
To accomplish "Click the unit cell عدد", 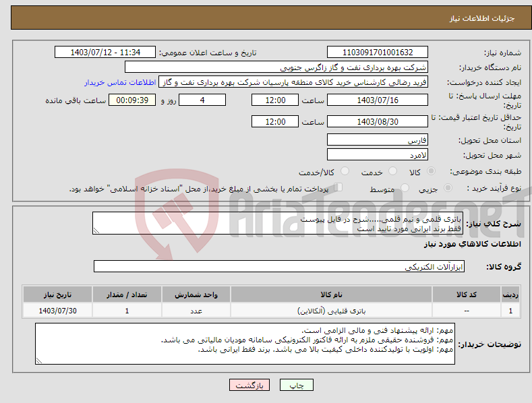I will (x=196, y=311).
